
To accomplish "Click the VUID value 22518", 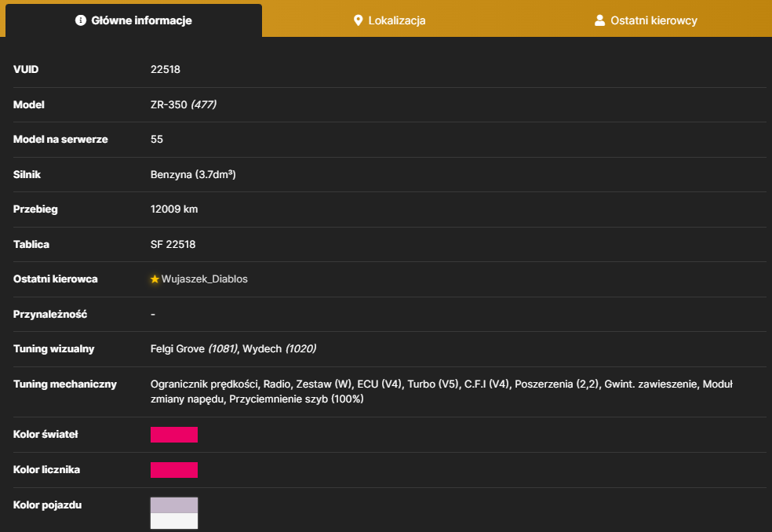I will pyautogui.click(x=166, y=70).
